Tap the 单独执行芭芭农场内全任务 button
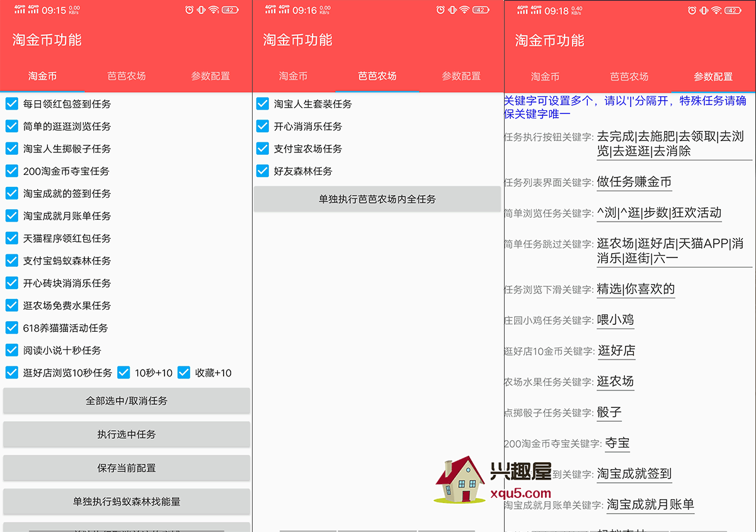Image resolution: width=756 pixels, height=532 pixels. tap(377, 200)
